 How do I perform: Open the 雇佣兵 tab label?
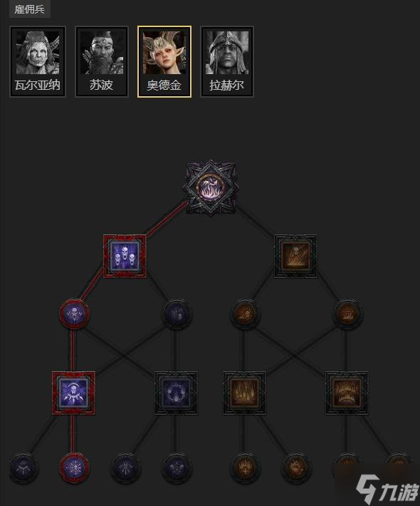pos(29,9)
